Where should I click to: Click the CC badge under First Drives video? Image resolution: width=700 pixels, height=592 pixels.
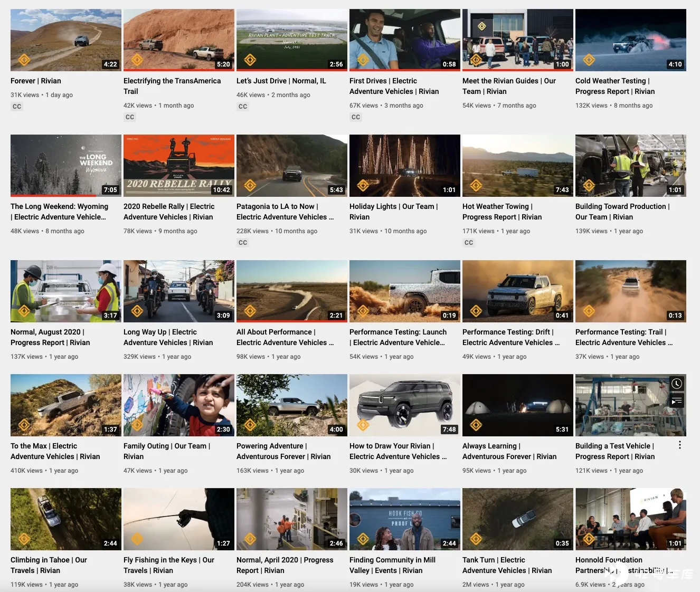[356, 117]
